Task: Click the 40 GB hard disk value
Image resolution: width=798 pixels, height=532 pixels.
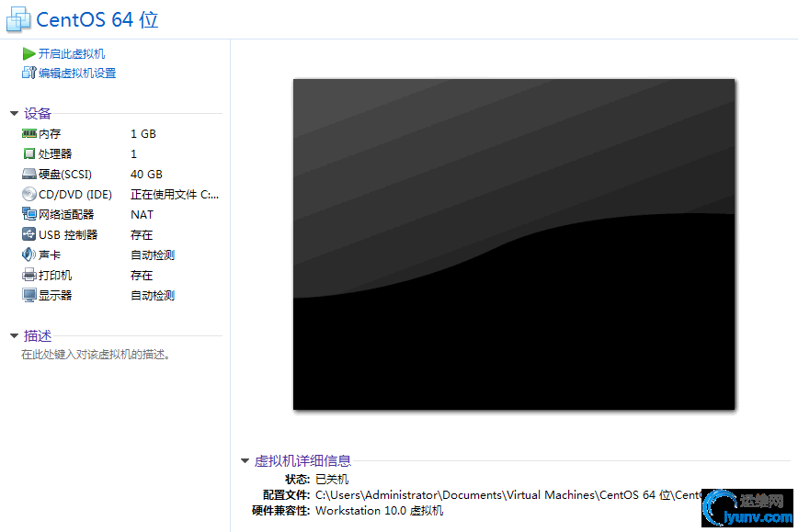Action: [146, 175]
